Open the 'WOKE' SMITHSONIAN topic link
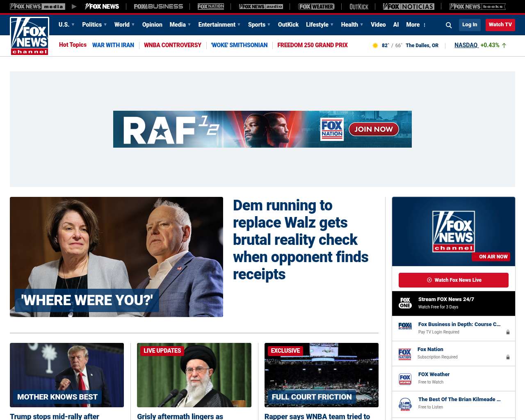Image resolution: width=525 pixels, height=420 pixels. click(x=239, y=45)
